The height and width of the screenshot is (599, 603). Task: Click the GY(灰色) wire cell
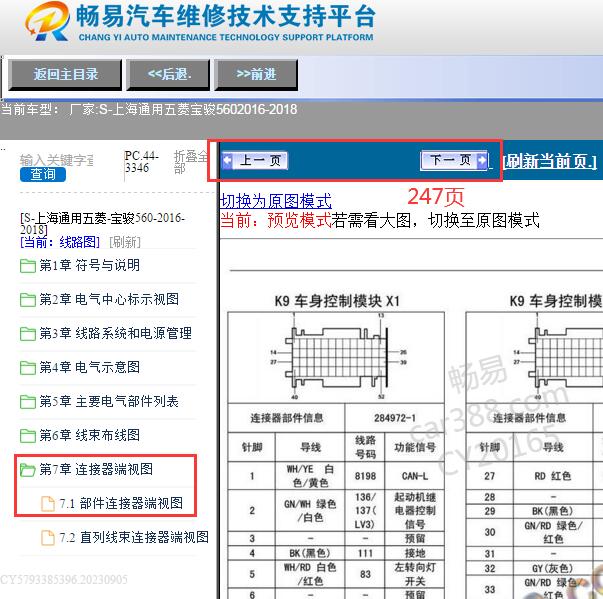point(553,568)
